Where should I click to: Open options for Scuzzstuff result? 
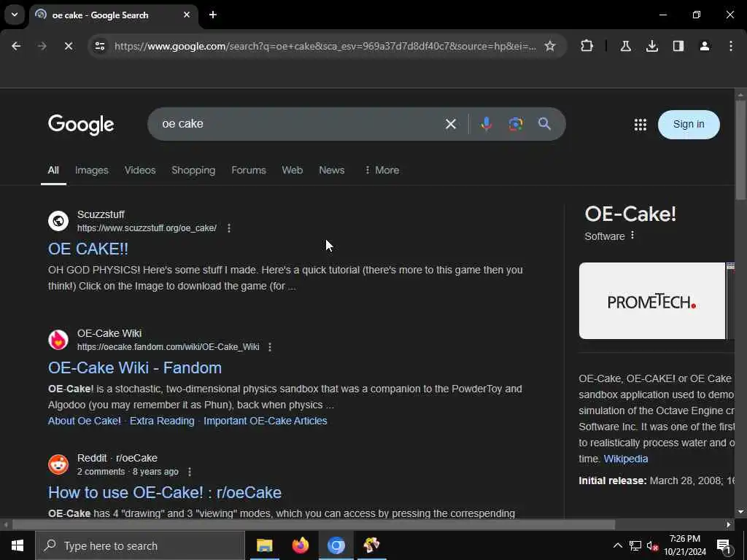(229, 228)
